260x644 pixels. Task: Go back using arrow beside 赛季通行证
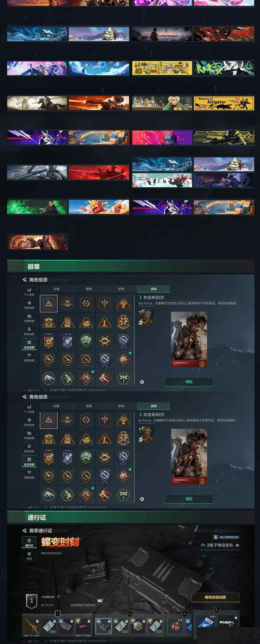tap(24, 531)
